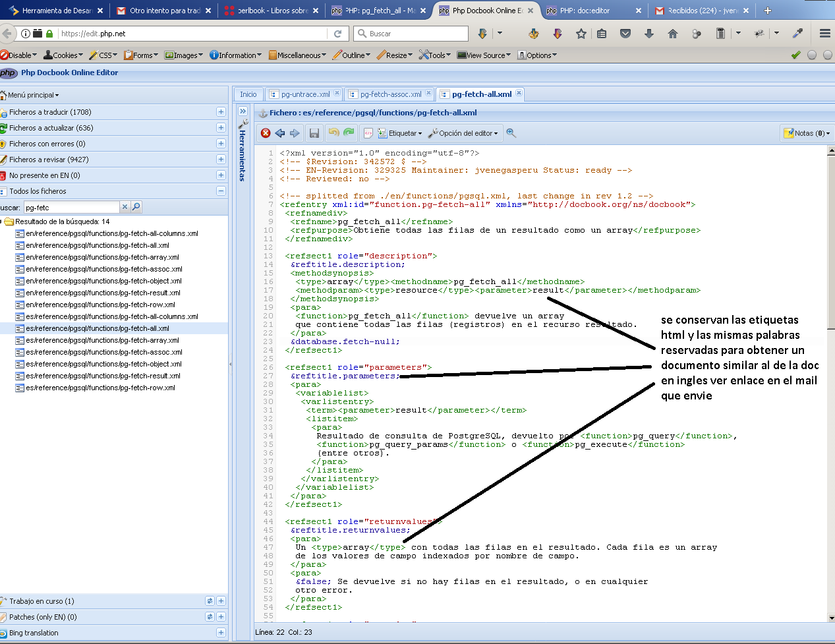The height and width of the screenshot is (644, 835).
Task: Click the undo arrow in editor toolbar
Action: [333, 133]
